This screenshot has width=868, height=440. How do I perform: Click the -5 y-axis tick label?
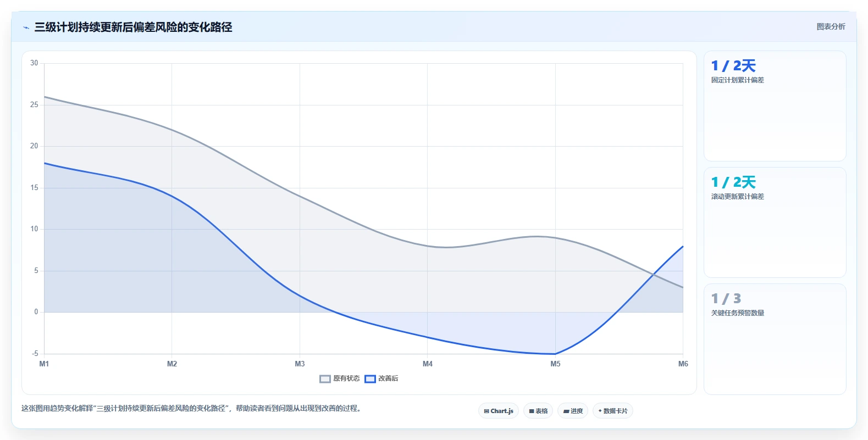(x=35, y=354)
